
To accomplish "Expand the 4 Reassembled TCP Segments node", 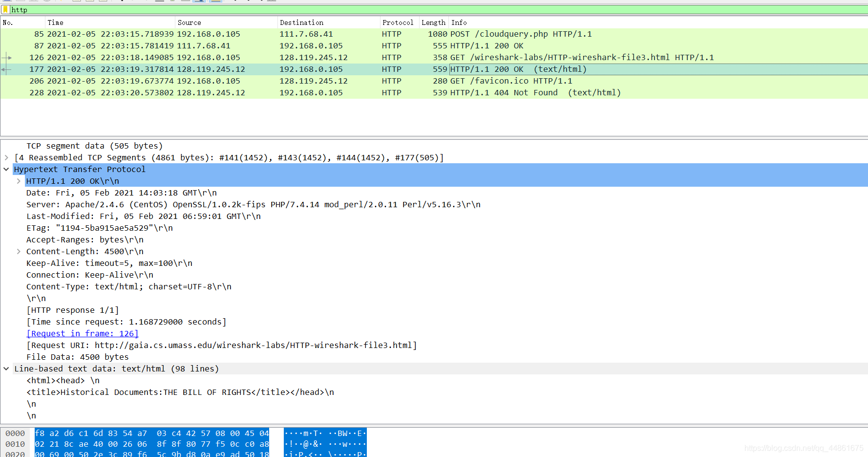I will click(6, 157).
